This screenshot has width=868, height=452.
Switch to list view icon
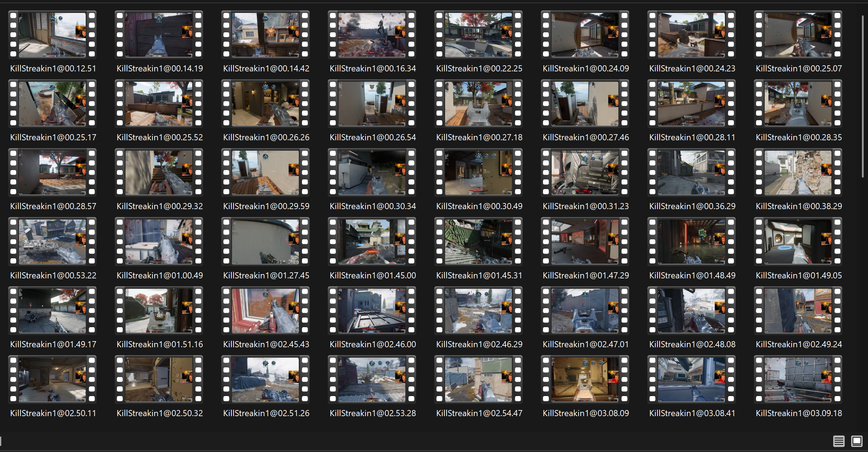click(839, 441)
